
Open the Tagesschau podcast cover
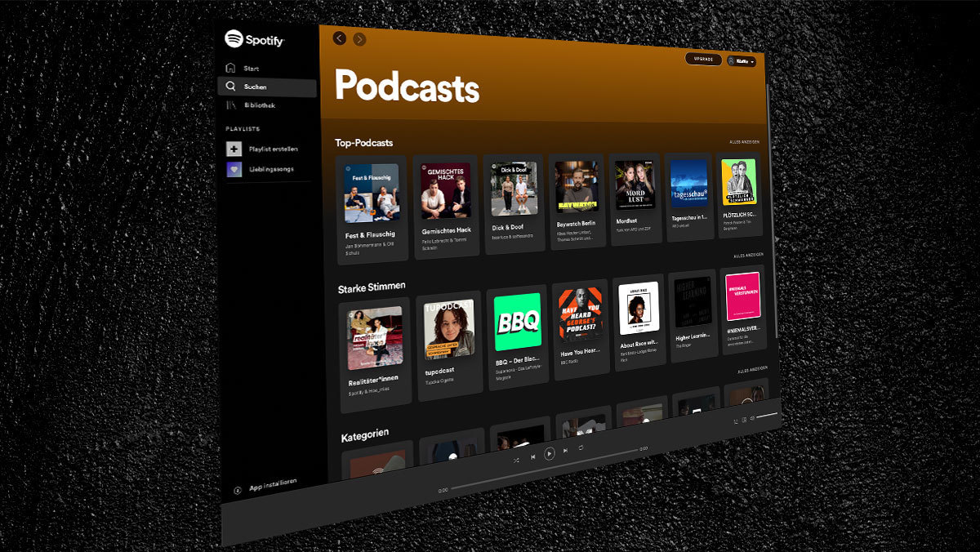click(x=689, y=184)
